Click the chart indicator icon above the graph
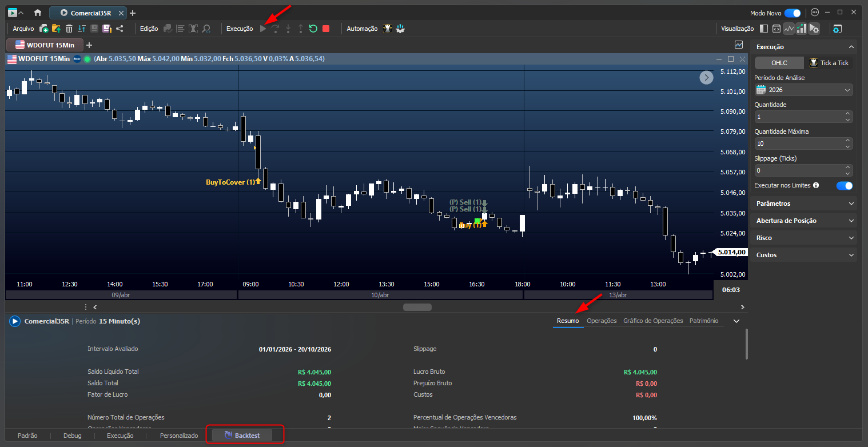868x447 pixels. (739, 45)
